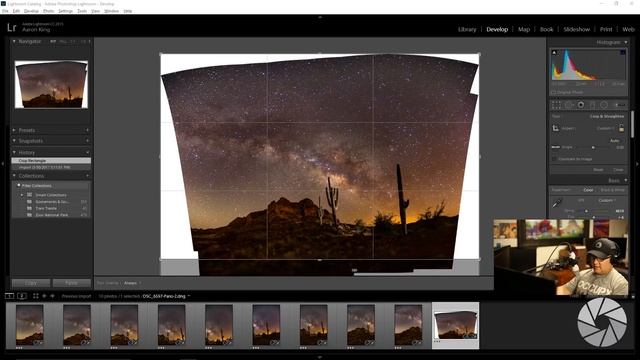Select the Graduated Filter tool

pyautogui.click(x=592, y=105)
